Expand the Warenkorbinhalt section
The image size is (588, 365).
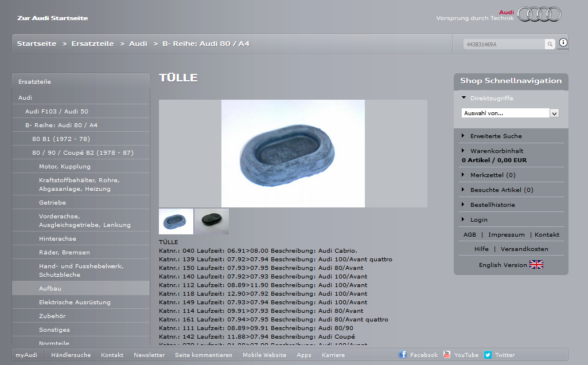coord(496,151)
